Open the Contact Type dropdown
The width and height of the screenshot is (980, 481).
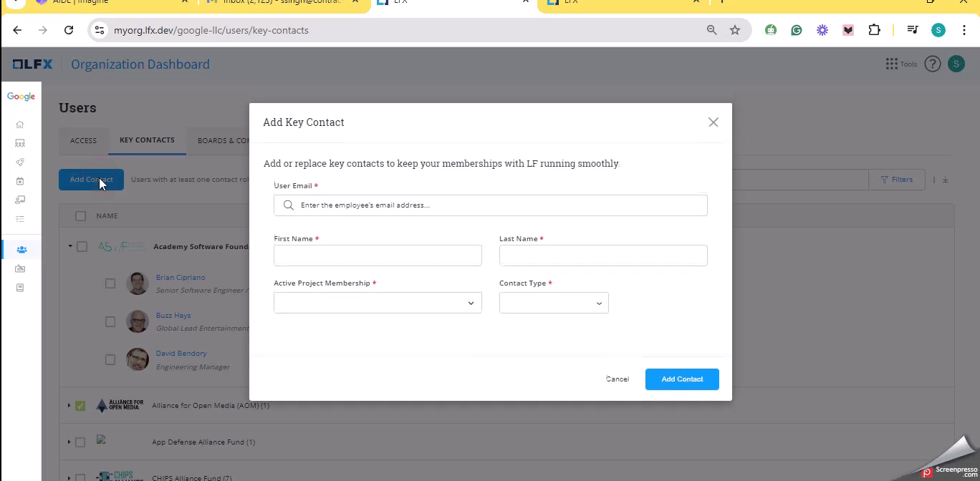tap(554, 303)
